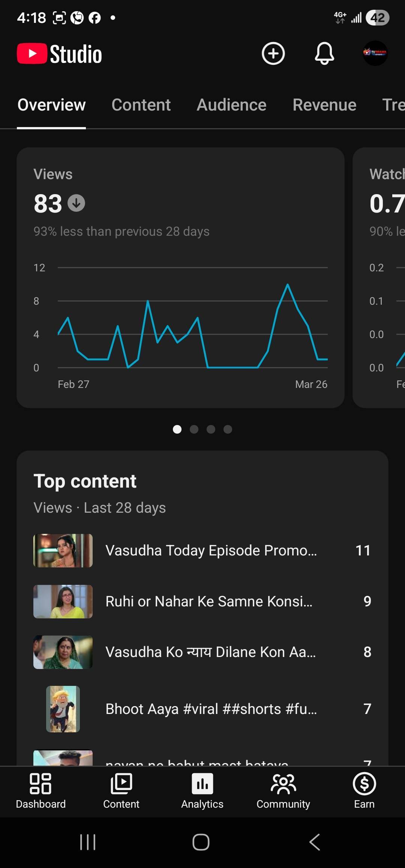Jump to the second card page dot
Image resolution: width=405 pixels, height=868 pixels.
pyautogui.click(x=194, y=429)
